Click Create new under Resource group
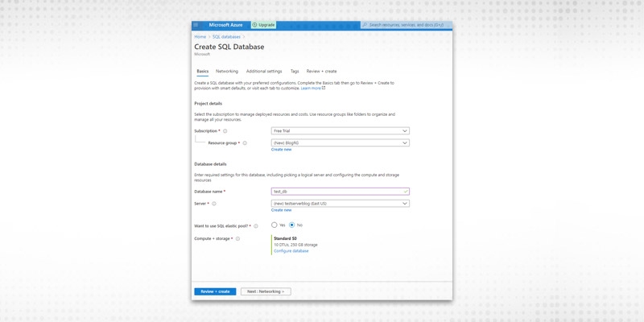The height and width of the screenshot is (322, 644). 281,150
